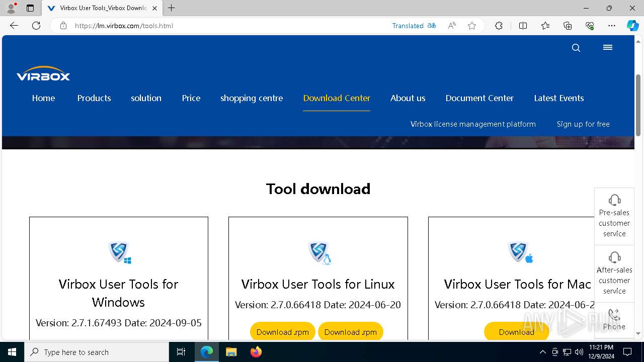Open After-sales customer service headset icon

(614, 257)
